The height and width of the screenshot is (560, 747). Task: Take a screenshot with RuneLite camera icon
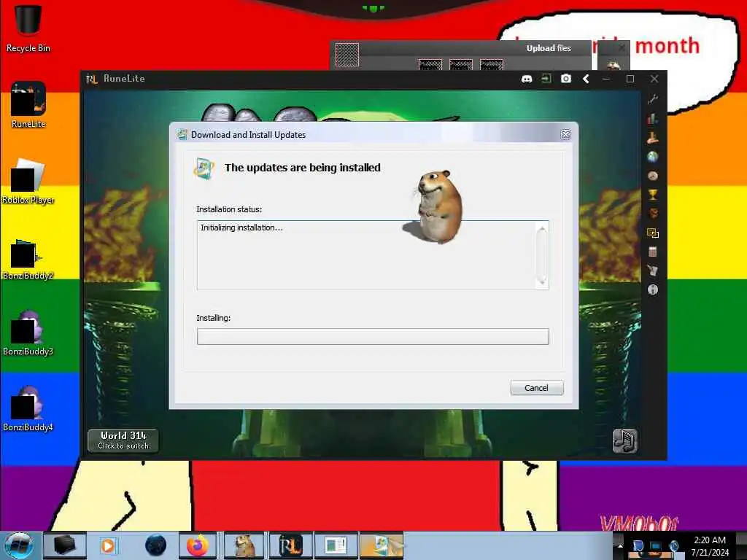click(x=566, y=79)
